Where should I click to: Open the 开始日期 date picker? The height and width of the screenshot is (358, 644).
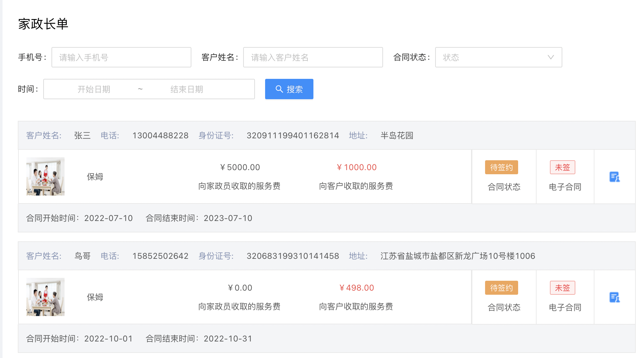(94, 89)
